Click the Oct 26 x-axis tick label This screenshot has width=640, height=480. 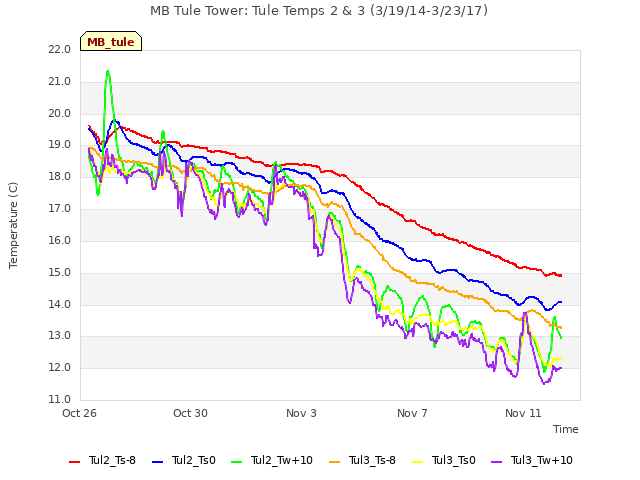(79, 413)
